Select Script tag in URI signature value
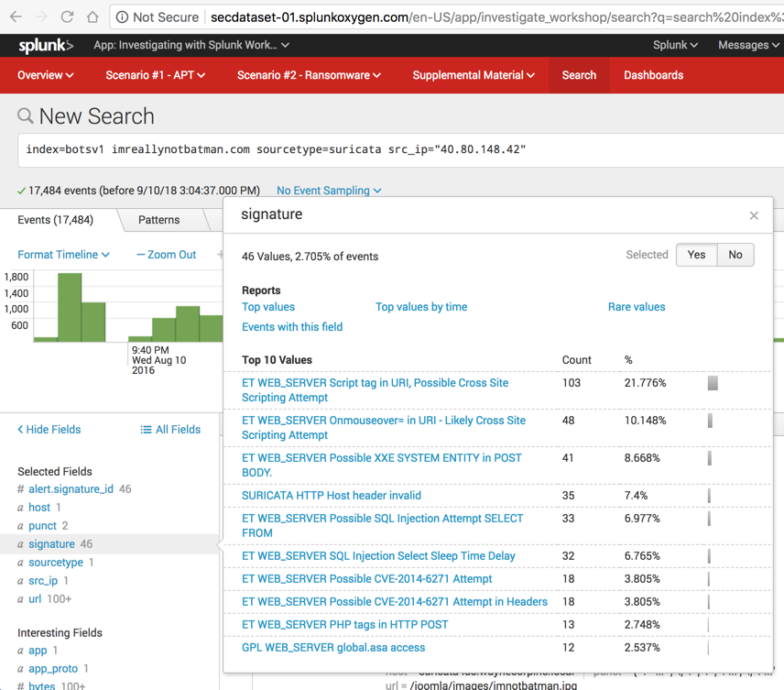This screenshot has width=784, height=690. pos(375,389)
